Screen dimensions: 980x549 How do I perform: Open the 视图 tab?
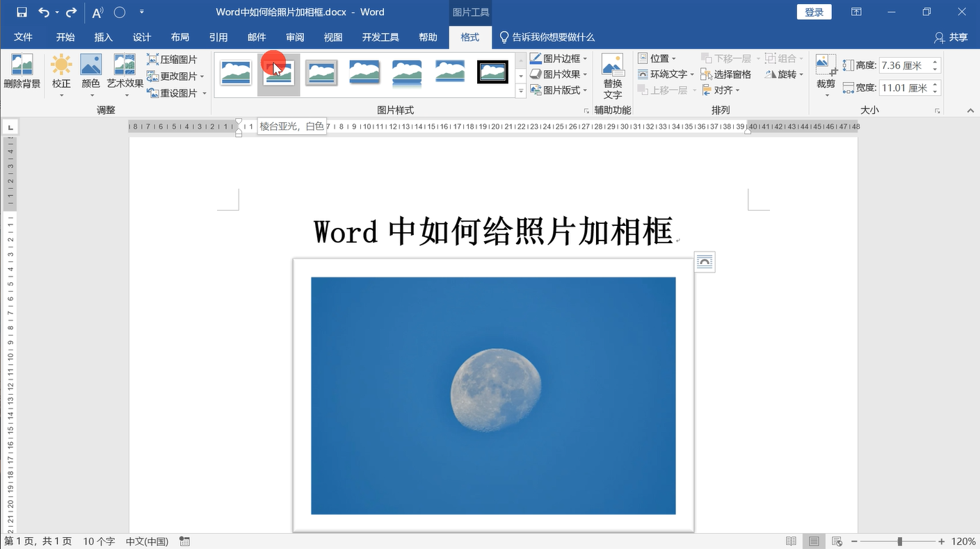click(x=333, y=38)
